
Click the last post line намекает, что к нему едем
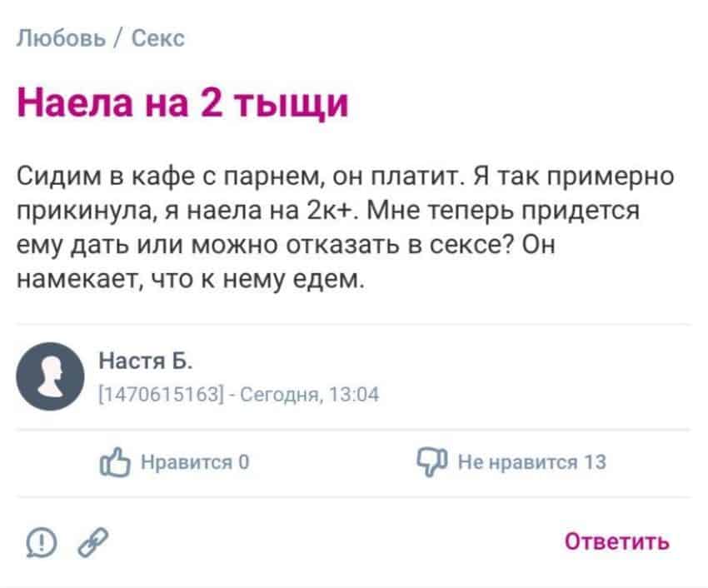click(190, 279)
